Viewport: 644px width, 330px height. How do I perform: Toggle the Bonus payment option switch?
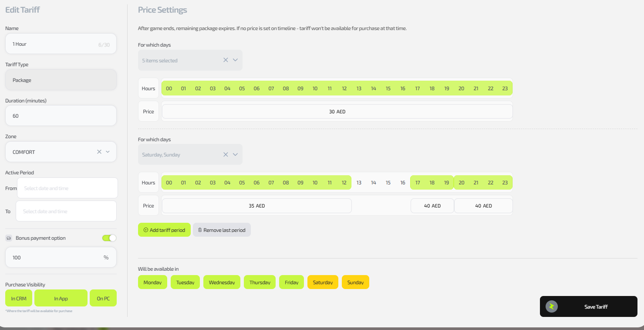[109, 238]
